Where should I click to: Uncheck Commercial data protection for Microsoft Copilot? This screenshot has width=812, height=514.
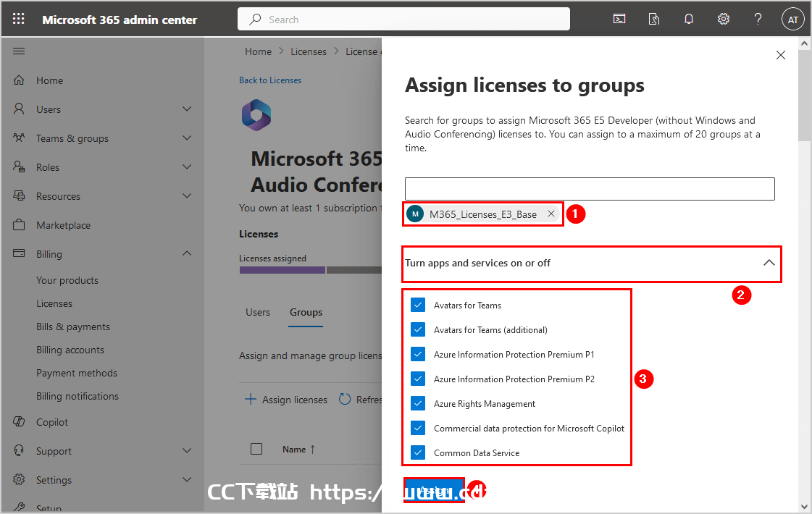(418, 428)
